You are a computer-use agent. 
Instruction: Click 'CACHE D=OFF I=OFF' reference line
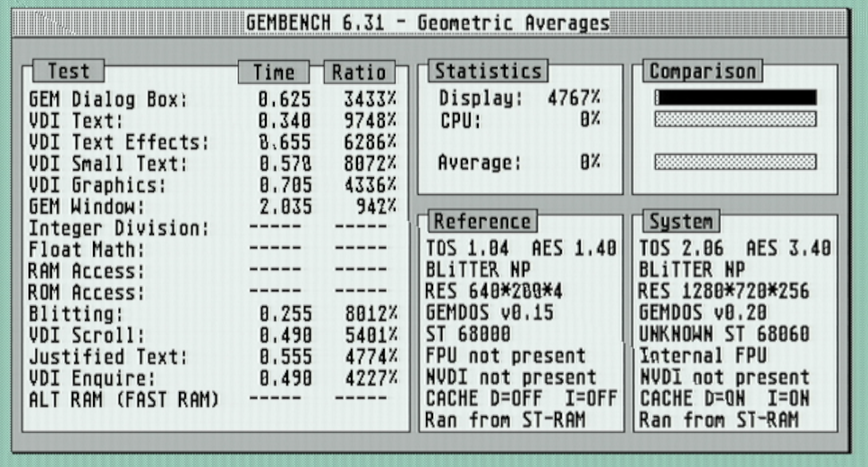pyautogui.click(x=521, y=398)
